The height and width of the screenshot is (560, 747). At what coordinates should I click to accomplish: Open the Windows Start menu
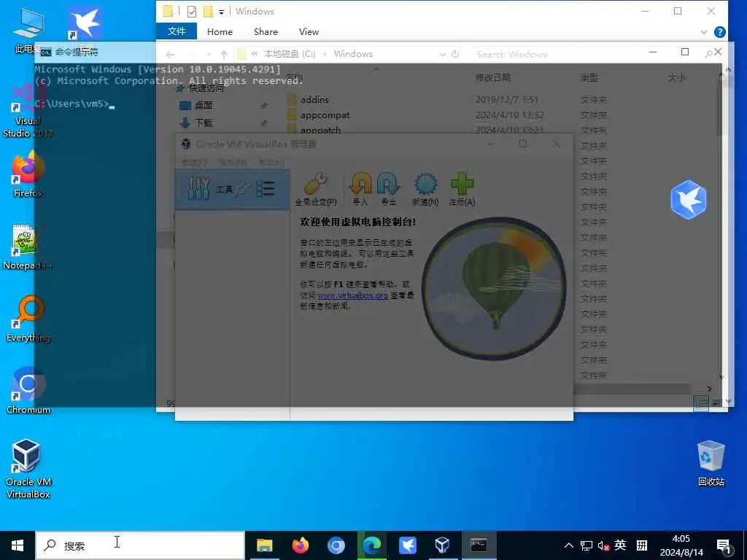pyautogui.click(x=18, y=545)
